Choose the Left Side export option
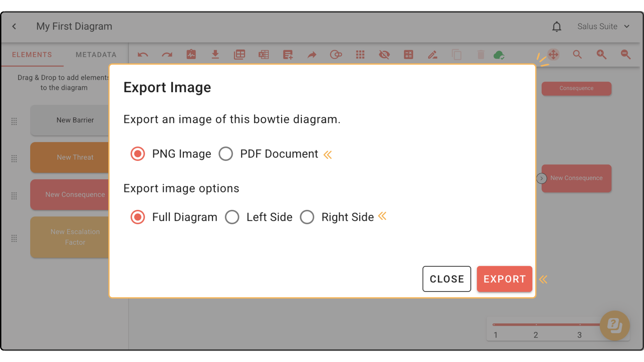Image resolution: width=644 pixels, height=362 pixels. 232,217
